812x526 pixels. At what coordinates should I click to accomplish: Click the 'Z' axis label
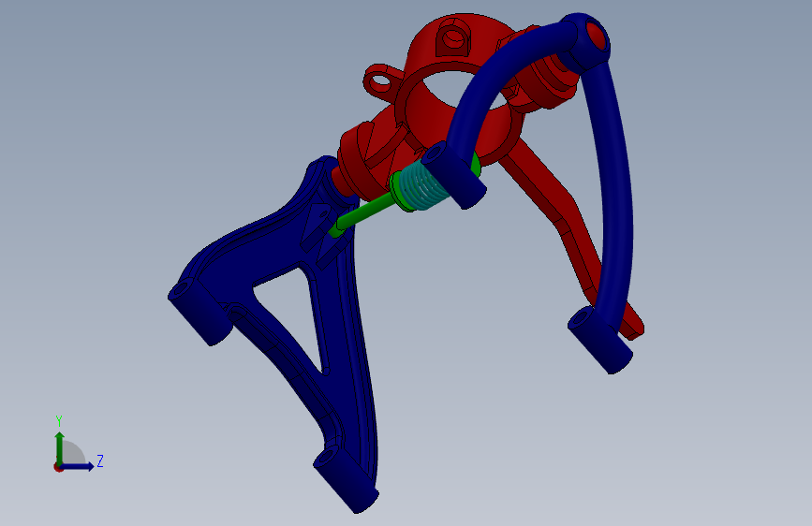100,460
